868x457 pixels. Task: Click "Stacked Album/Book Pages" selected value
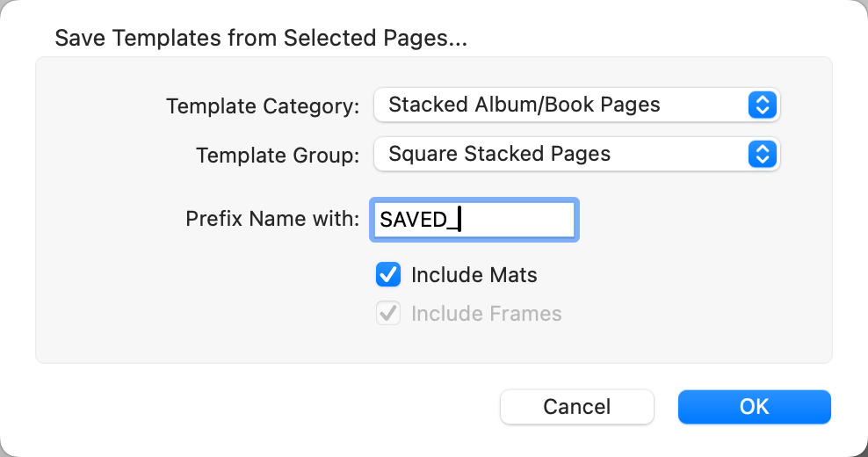tap(524, 105)
